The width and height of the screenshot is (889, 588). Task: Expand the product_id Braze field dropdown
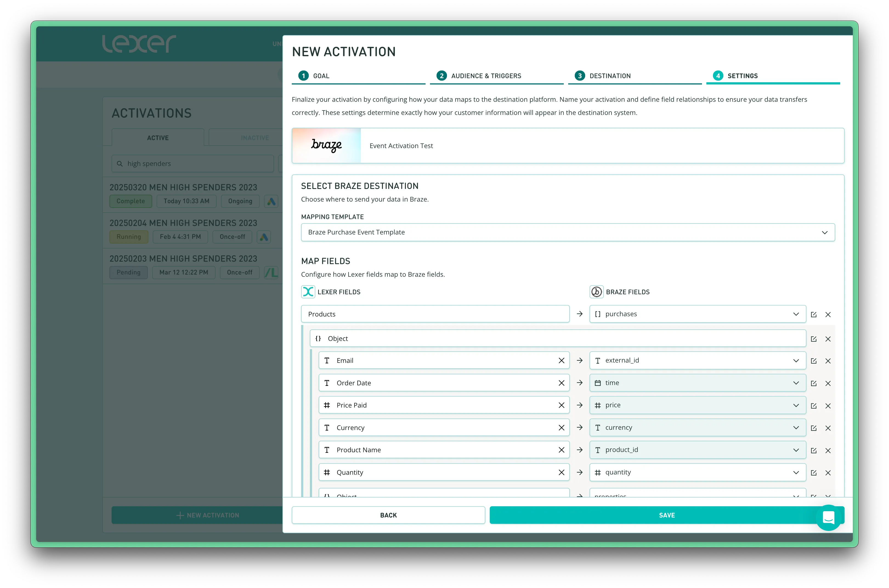coord(796,450)
